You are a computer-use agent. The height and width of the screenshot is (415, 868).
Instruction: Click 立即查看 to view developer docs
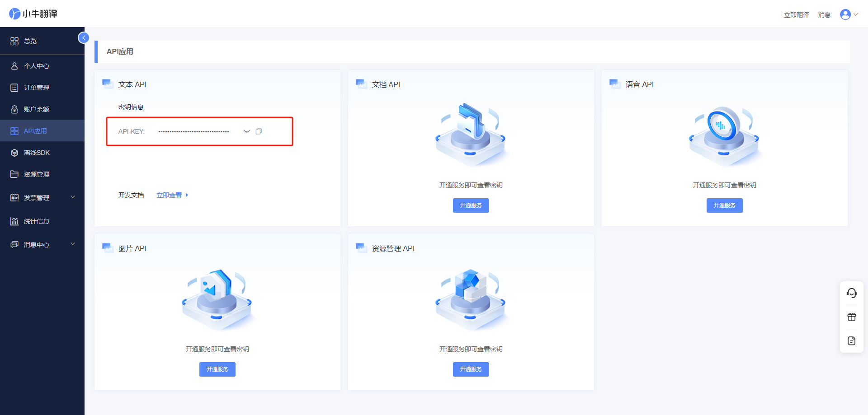169,195
